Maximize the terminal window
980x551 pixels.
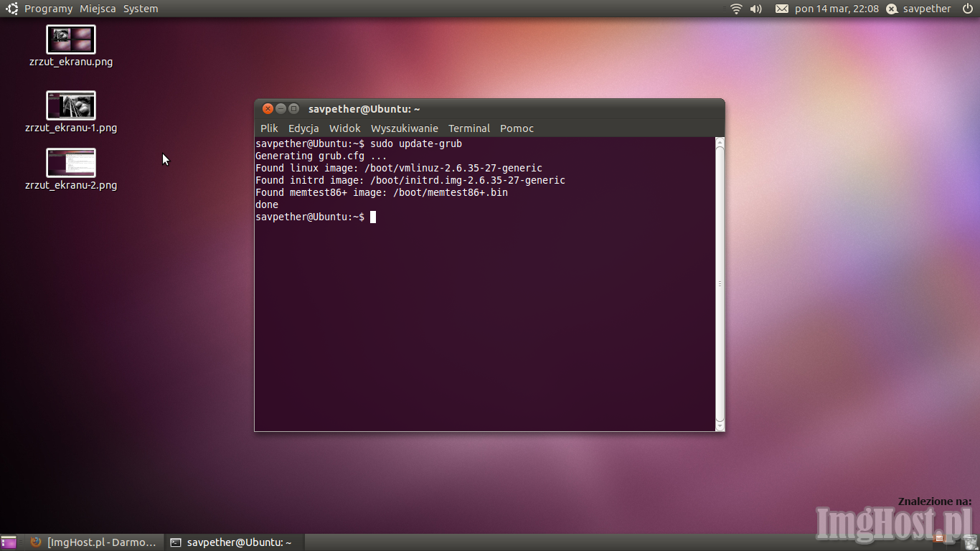[x=293, y=109]
